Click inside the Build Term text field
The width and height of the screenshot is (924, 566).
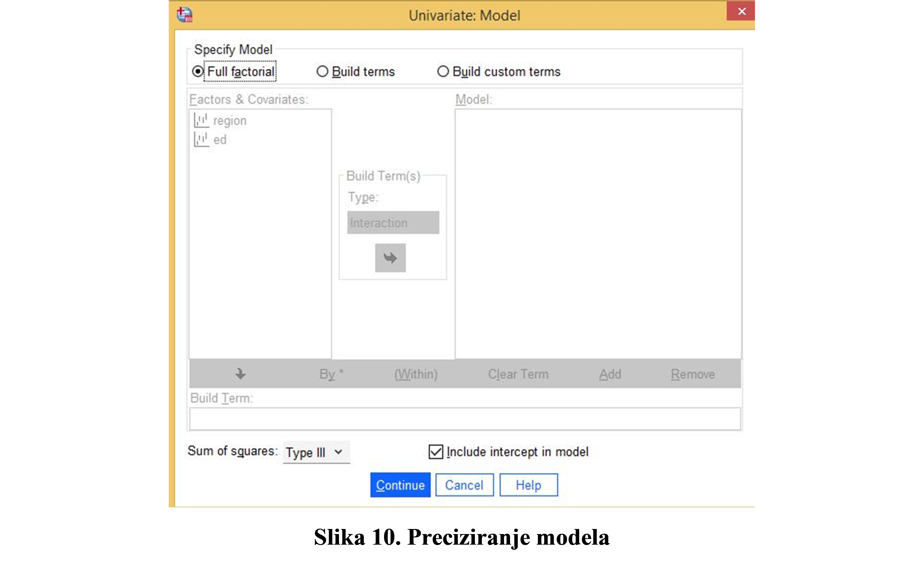click(465, 419)
